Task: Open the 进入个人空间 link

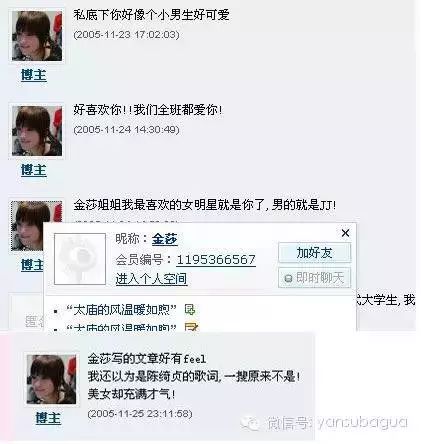Action: click(x=151, y=279)
